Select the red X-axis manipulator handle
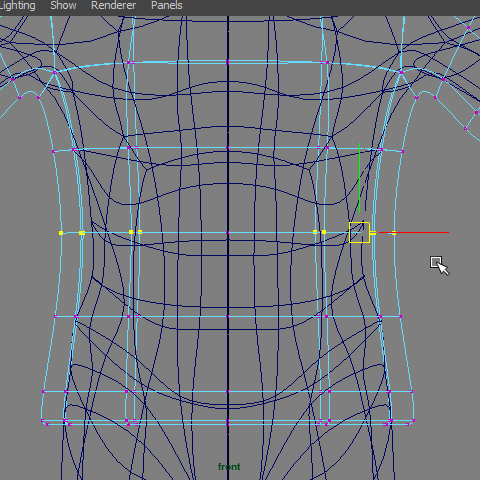The height and width of the screenshot is (480, 480). click(413, 232)
